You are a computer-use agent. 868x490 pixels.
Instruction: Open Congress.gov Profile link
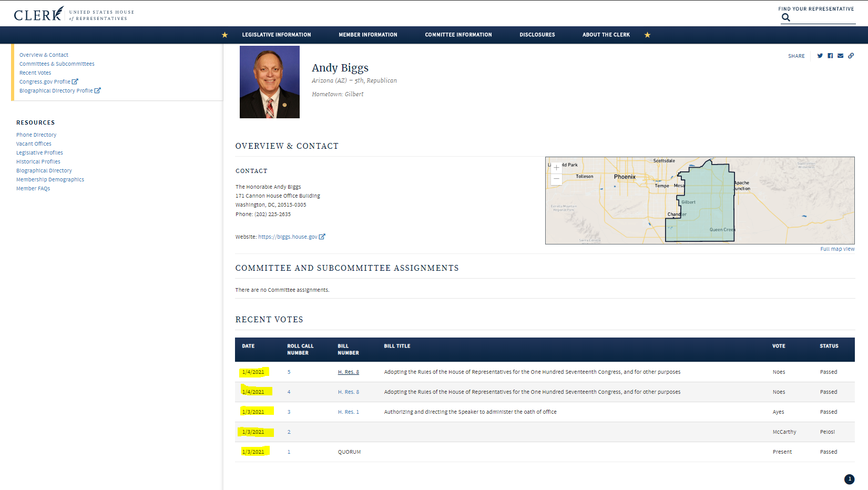click(45, 81)
